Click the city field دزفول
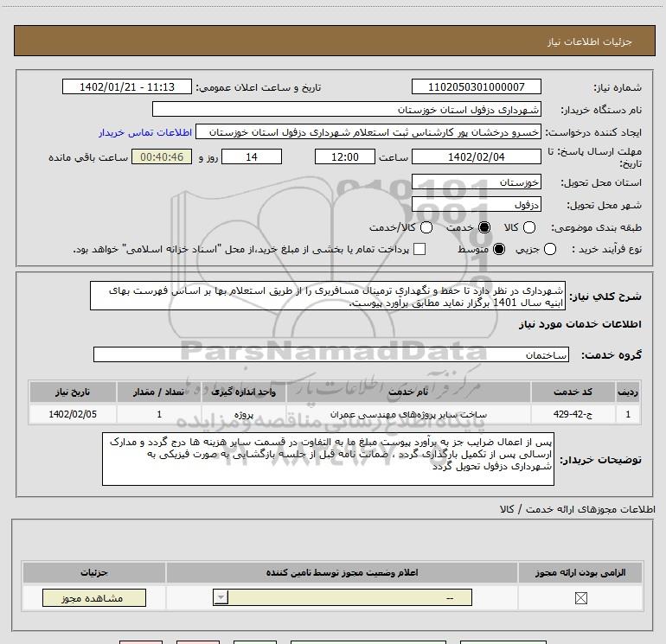Image resolution: width=666 pixels, height=644 pixels. tap(476, 205)
